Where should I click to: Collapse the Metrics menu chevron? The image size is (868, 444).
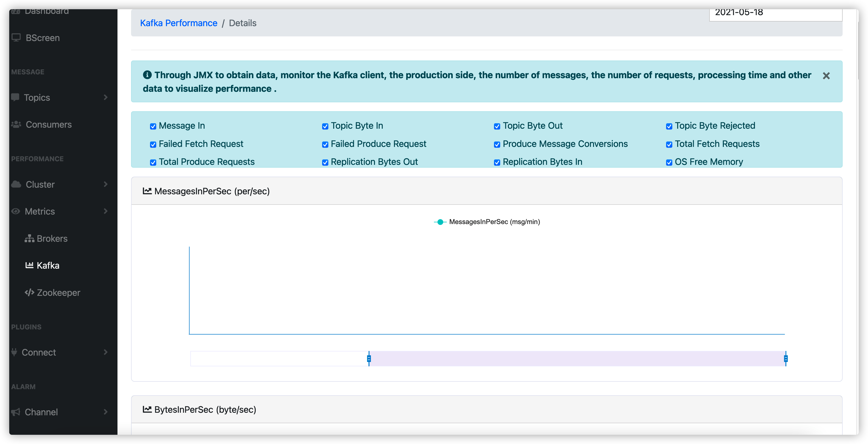[105, 211]
